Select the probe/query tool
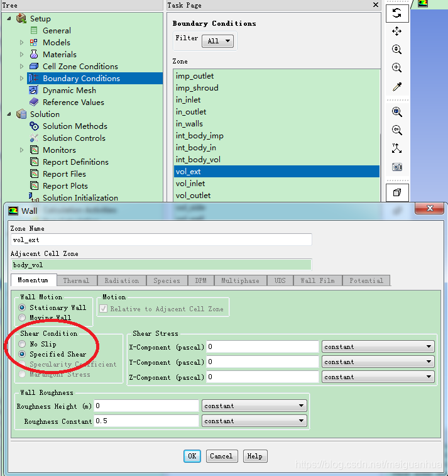The image size is (448, 476). click(397, 87)
